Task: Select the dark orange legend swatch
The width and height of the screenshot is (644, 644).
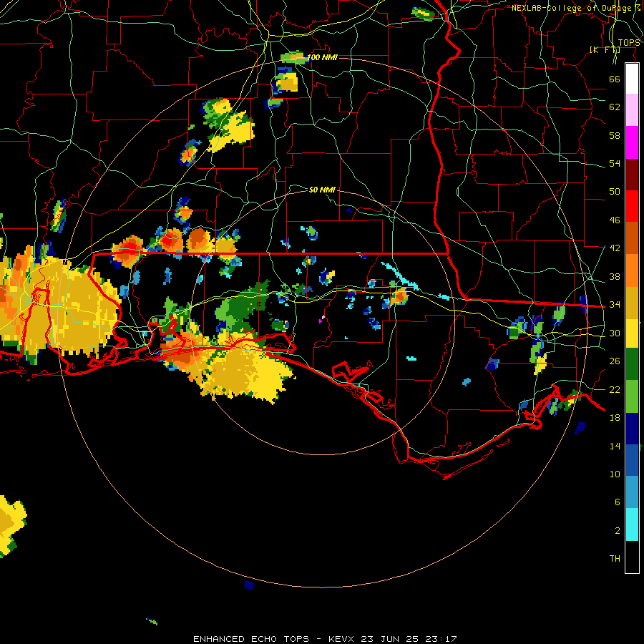Action: (x=632, y=238)
